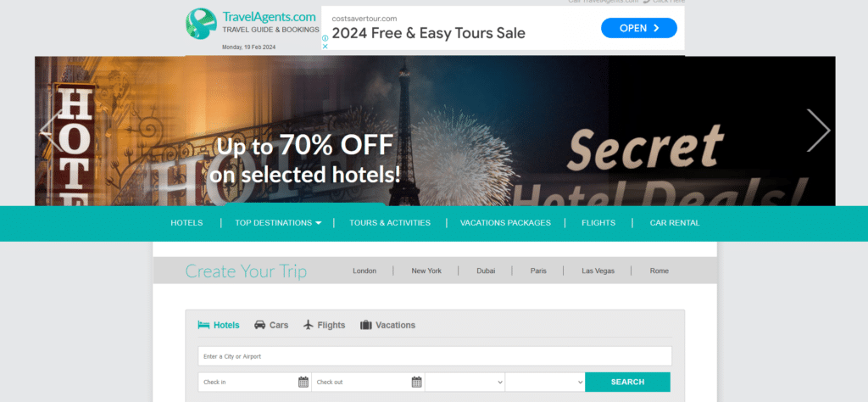Choose the Las Vegas destination link
The height and width of the screenshot is (402, 868).
tap(598, 271)
